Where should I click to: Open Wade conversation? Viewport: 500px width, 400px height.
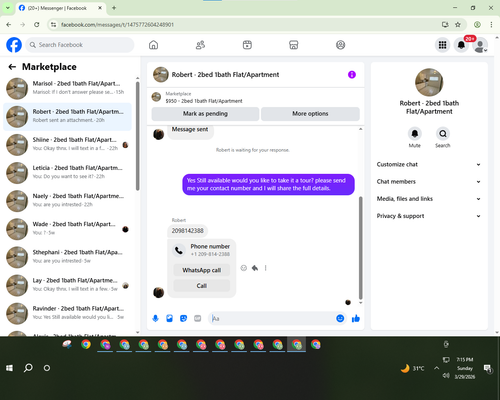(67, 229)
